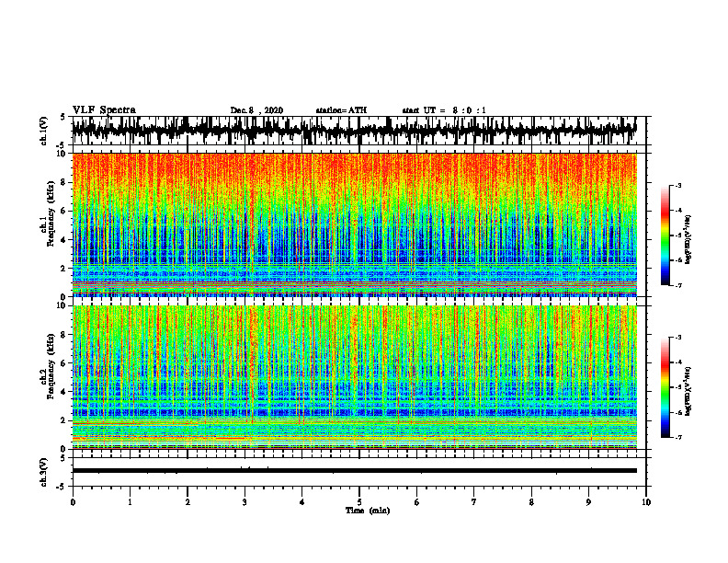Click the '8' kHz tick on ch.1 frequency axis

[64, 182]
